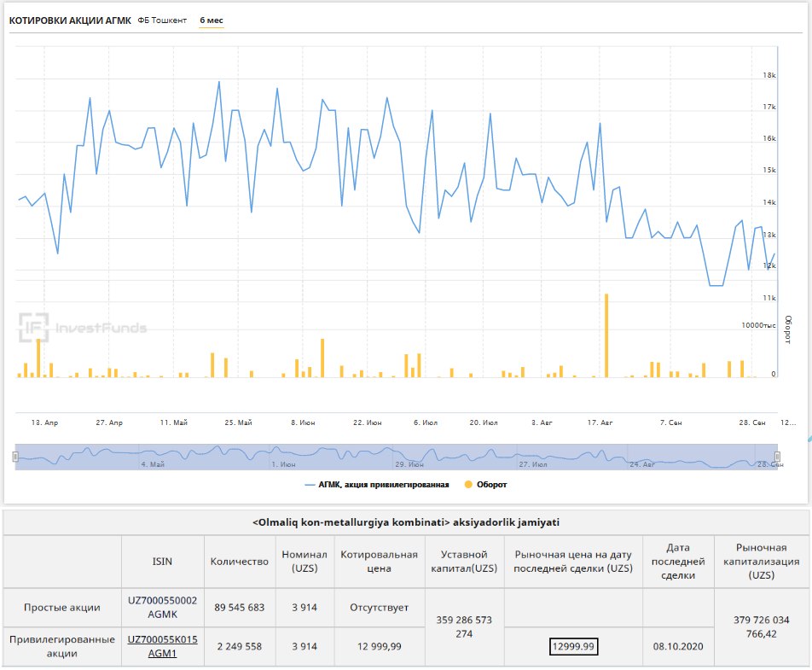Screen dimensions: 812x670
Task: Click the 13. Апр axis label
Action: pyautogui.click(x=44, y=422)
